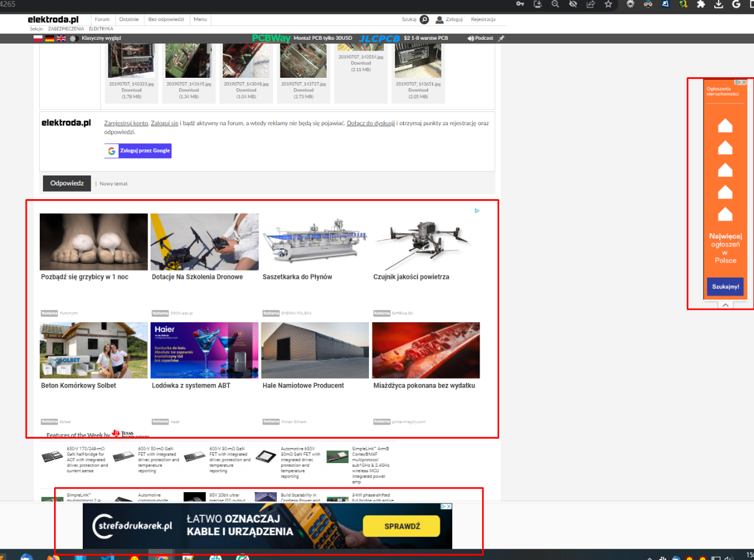The height and width of the screenshot is (560, 754).
Task: Open the ZABEZPIECZENIA section link
Action: tap(66, 29)
